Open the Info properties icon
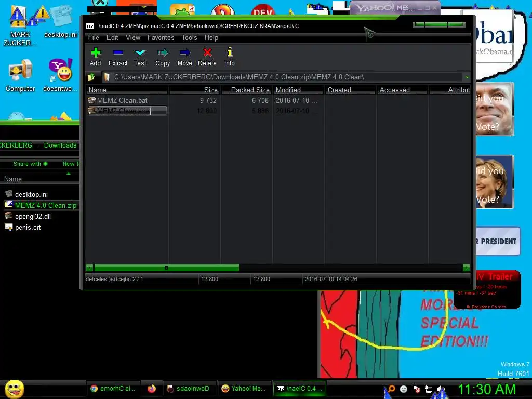532x399 pixels. pos(229,57)
